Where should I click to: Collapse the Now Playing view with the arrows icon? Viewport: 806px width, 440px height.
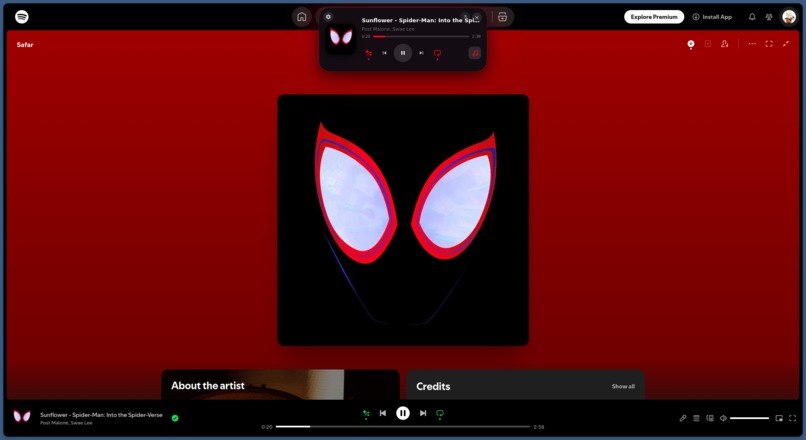[786, 44]
